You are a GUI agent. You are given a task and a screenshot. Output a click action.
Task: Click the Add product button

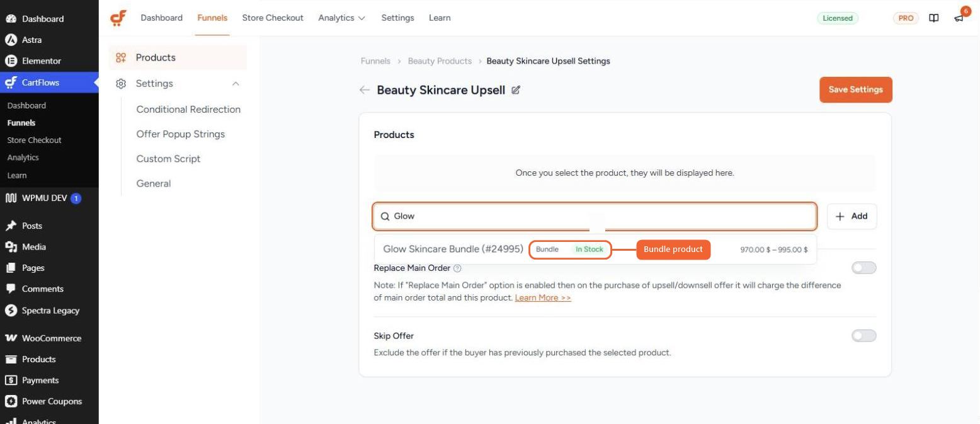tap(852, 216)
